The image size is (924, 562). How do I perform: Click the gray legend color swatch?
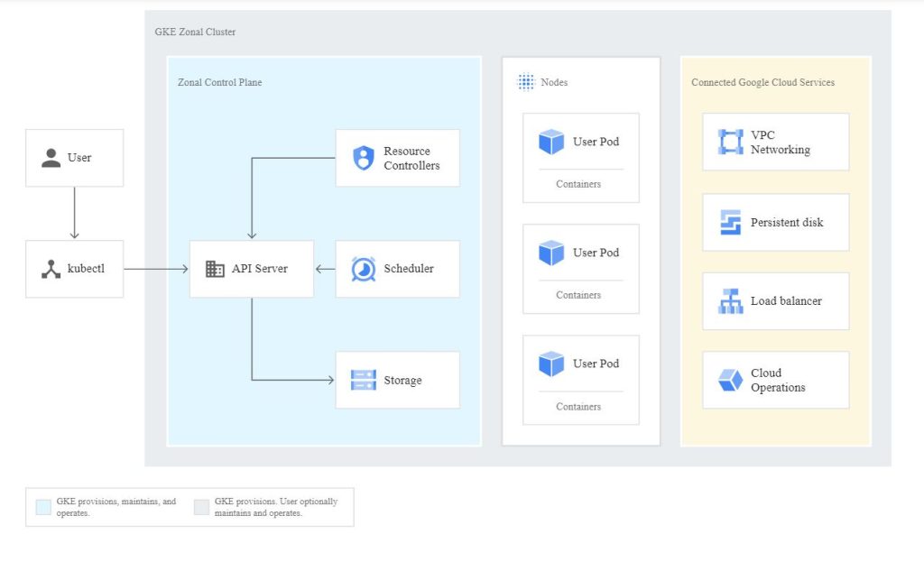coord(201,506)
